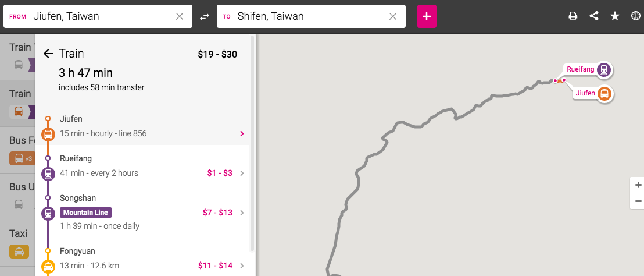Viewport: 644px width, 276px height.
Task: Click the print icon
Action: [x=573, y=16]
